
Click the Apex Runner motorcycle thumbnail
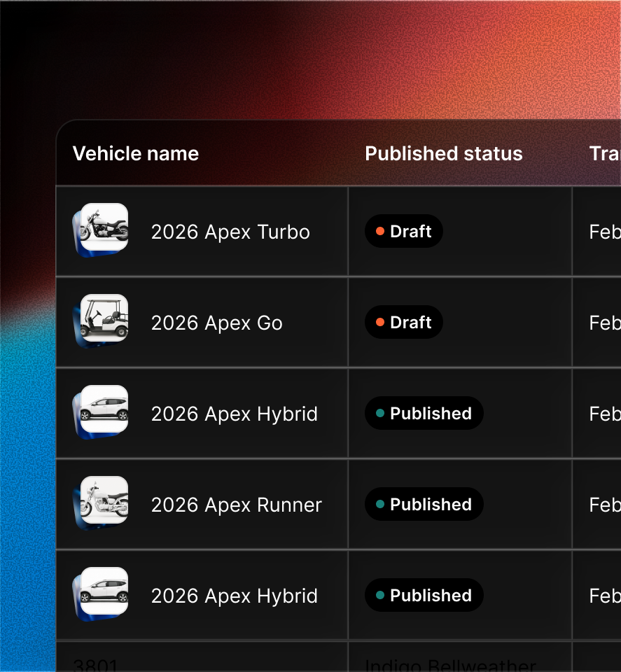(x=104, y=500)
